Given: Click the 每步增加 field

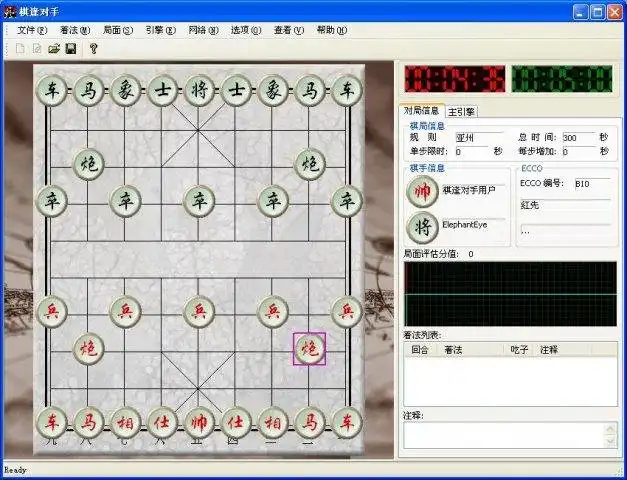Looking at the screenshot, I should pyautogui.click(x=579, y=152).
